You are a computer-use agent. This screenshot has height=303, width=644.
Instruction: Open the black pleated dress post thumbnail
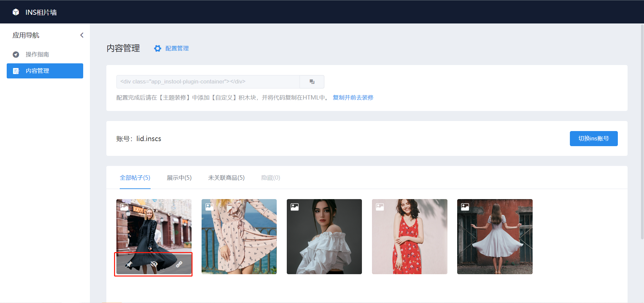[154, 237]
